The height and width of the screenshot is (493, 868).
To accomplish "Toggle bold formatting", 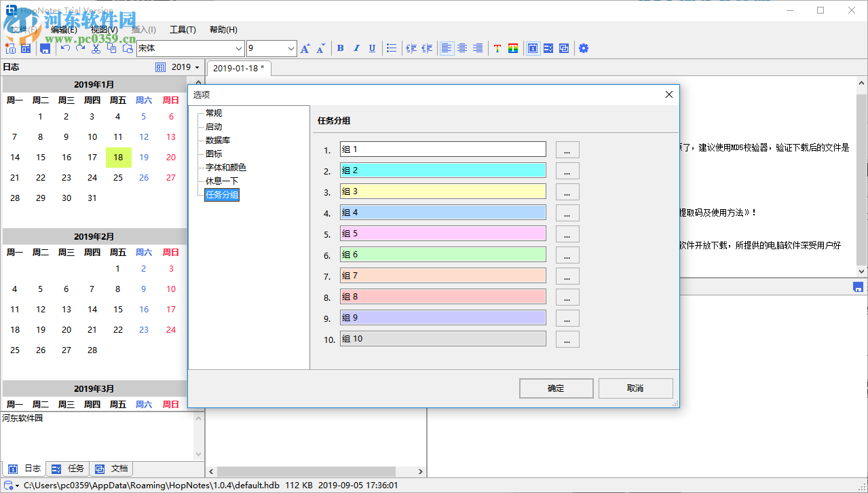I will coord(340,48).
